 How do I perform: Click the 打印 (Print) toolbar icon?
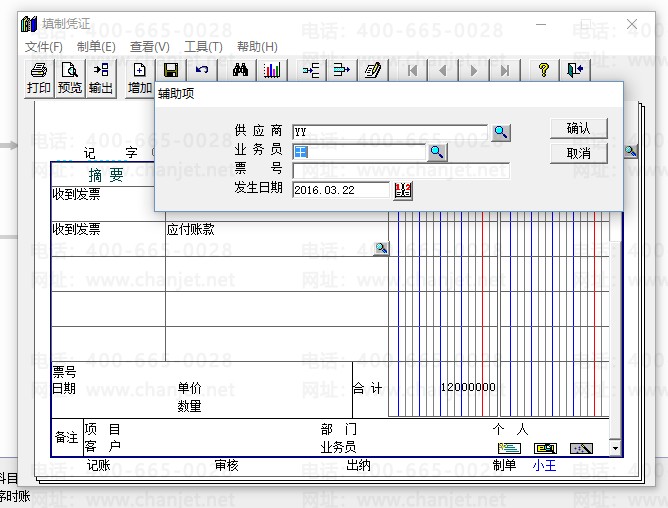point(39,77)
